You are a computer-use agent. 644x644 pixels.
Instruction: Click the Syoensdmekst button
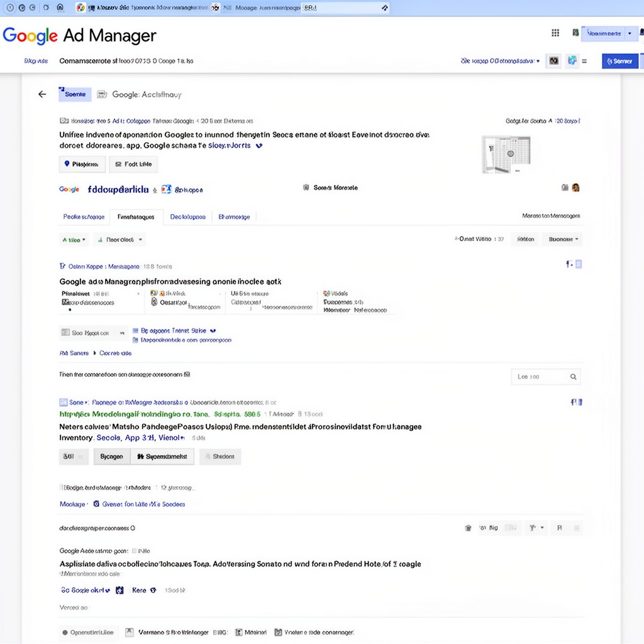coord(162,457)
